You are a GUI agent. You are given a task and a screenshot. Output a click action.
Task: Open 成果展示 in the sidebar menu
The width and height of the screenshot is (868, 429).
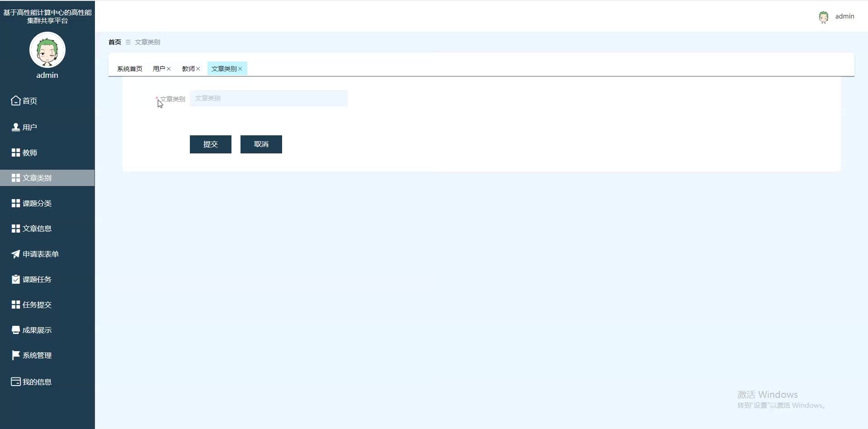pyautogui.click(x=47, y=330)
